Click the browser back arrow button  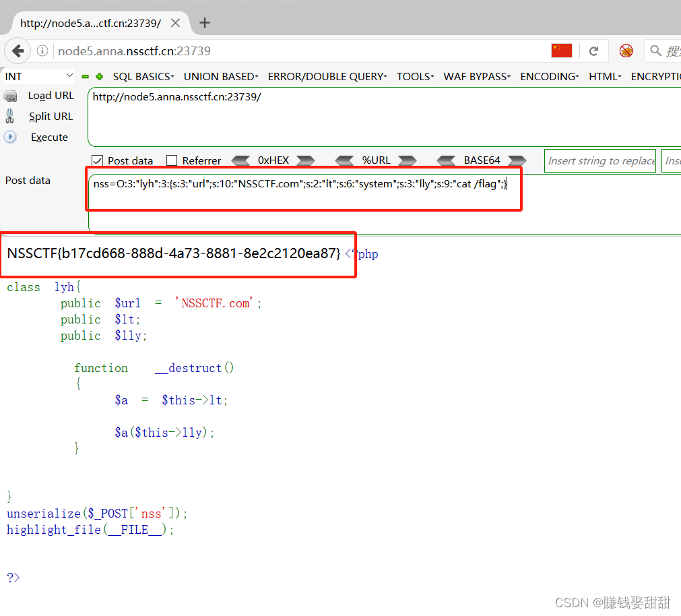coord(18,51)
